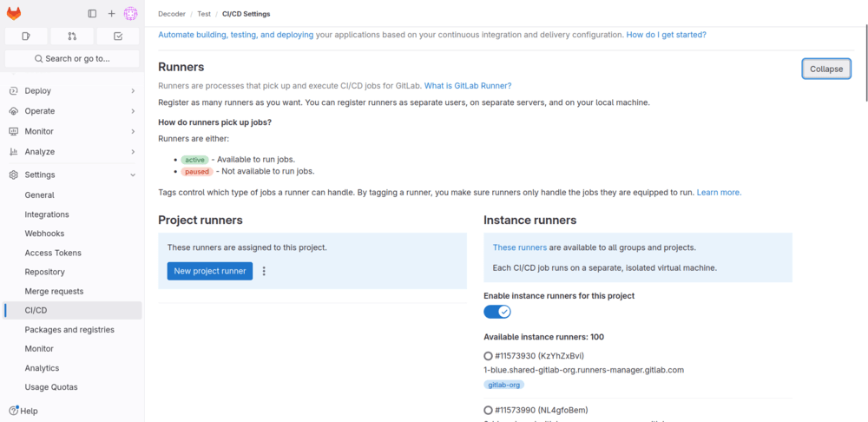Click the plus create-new icon
This screenshot has height=422, width=868.
tap(111, 14)
